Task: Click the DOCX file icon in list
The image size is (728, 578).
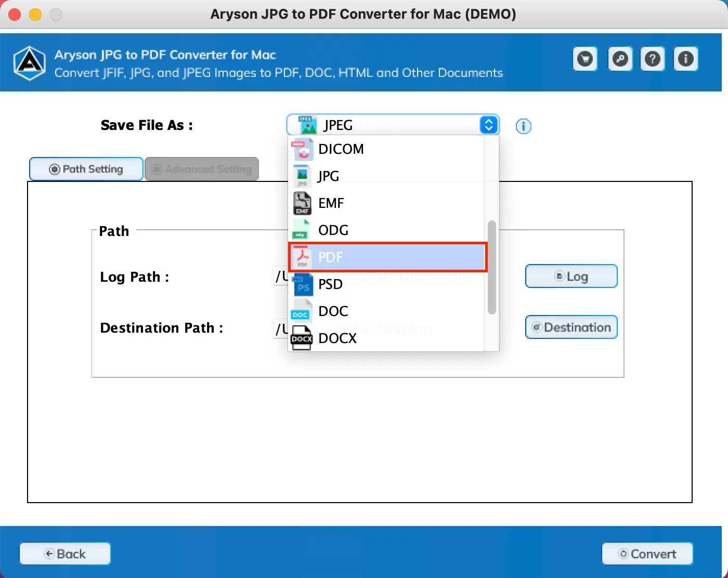Action: pyautogui.click(x=302, y=338)
